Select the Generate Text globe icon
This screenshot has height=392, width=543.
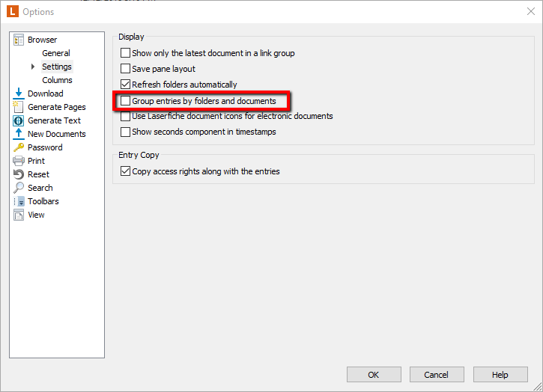click(19, 120)
